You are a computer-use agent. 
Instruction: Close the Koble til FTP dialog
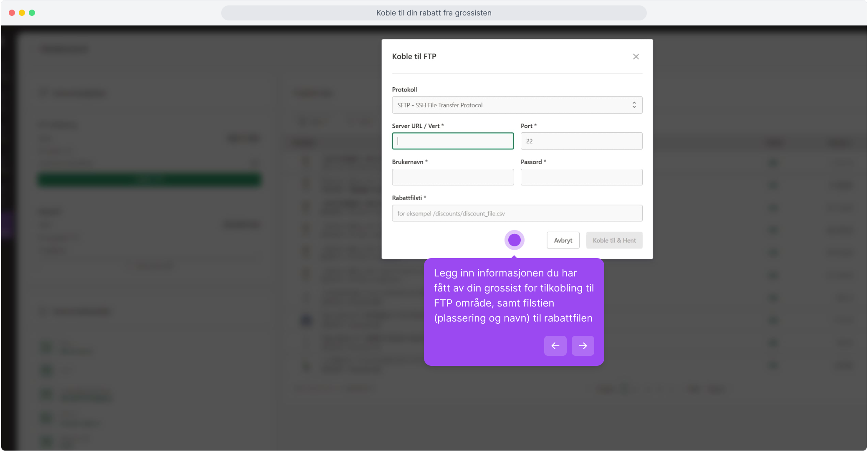(636, 56)
